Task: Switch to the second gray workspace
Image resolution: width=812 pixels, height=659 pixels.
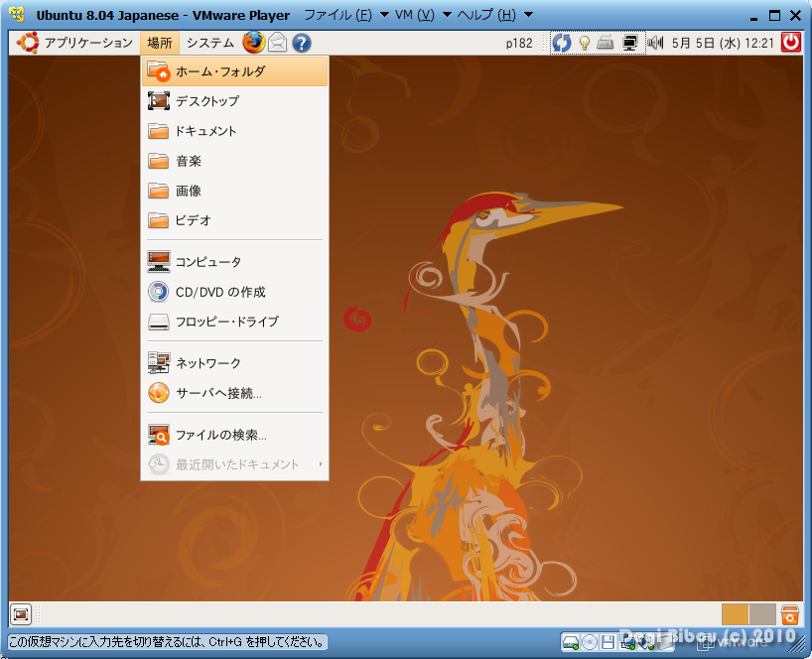Action: coord(762,614)
